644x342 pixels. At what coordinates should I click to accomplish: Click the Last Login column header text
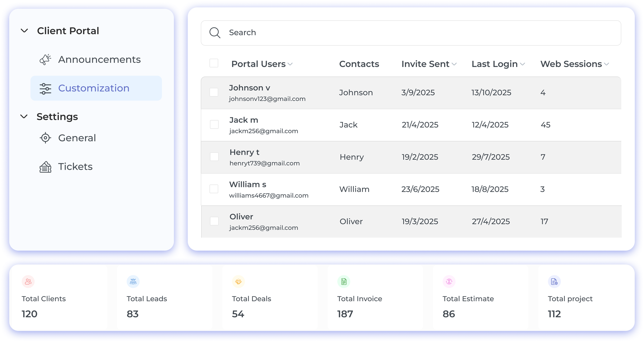click(x=494, y=64)
